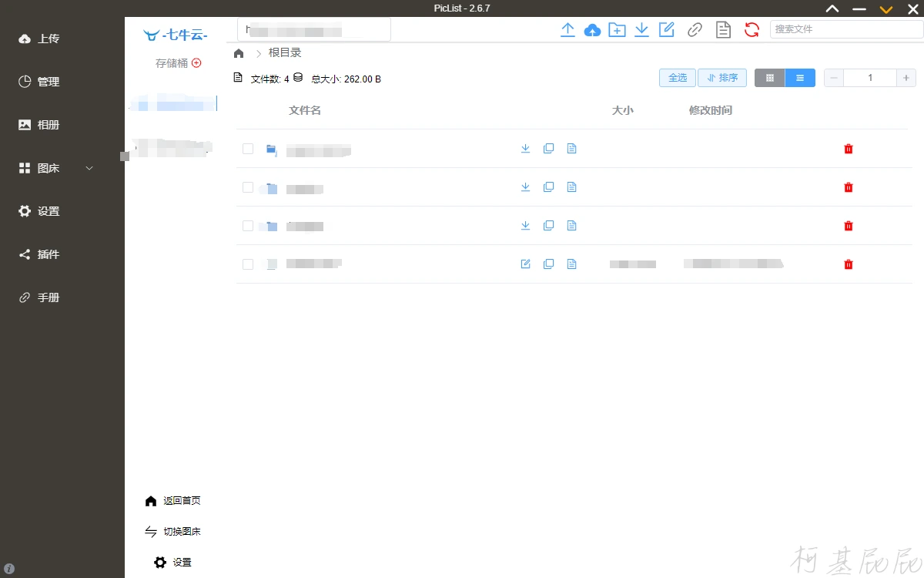Click the upload arrow icon in the top toolbar
Screen dimensions: 924x578
(567, 30)
